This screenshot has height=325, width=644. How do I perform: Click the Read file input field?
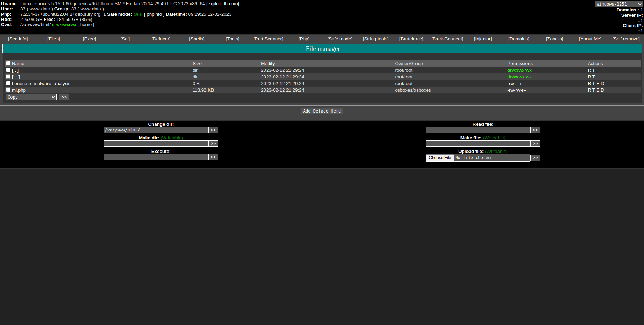pyautogui.click(x=478, y=130)
